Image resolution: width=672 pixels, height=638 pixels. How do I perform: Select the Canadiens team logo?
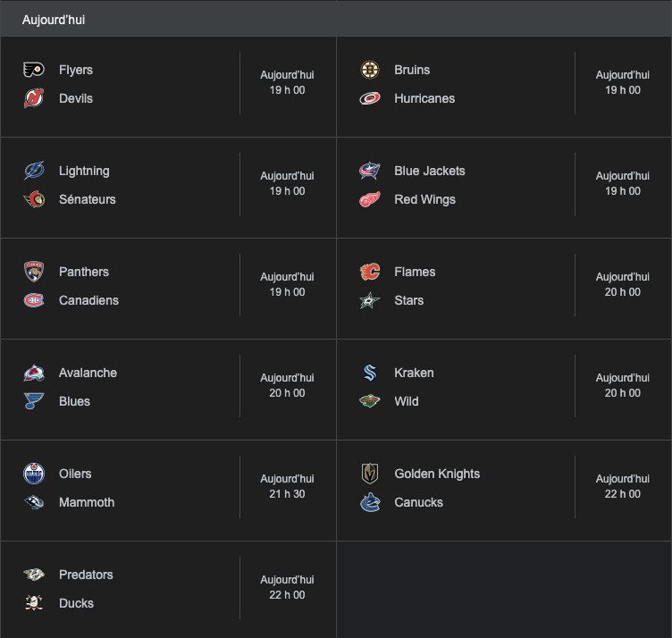tap(34, 300)
